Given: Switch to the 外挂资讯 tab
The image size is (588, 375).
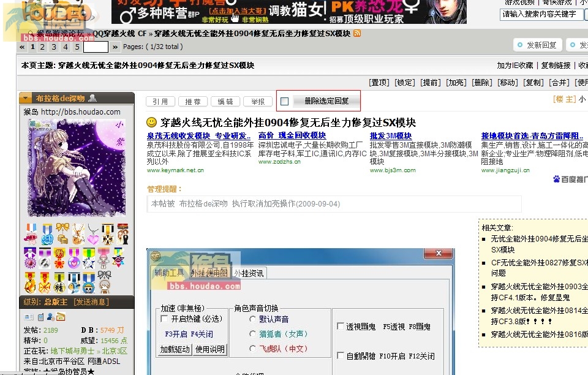Looking at the screenshot, I should click(249, 273).
